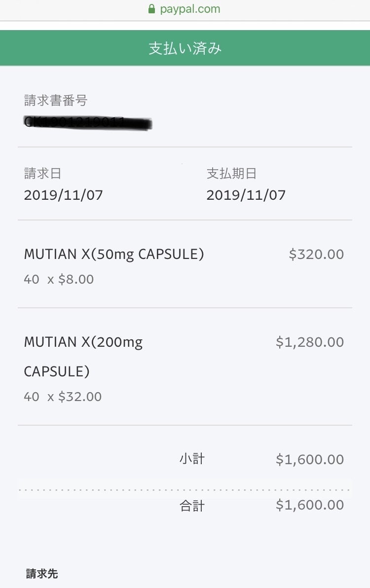Image resolution: width=370 pixels, height=588 pixels.
Task: Select MUTIAN X(50mg CAPSULE) item name
Action: coord(114,254)
